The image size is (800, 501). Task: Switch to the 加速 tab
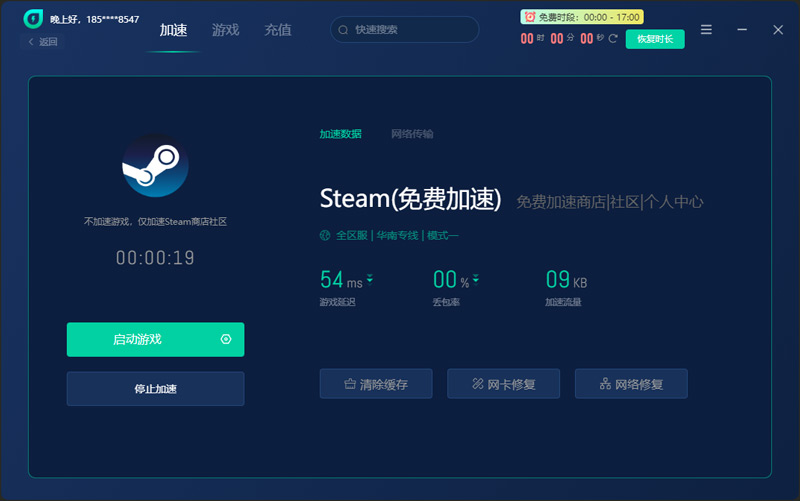tap(173, 30)
